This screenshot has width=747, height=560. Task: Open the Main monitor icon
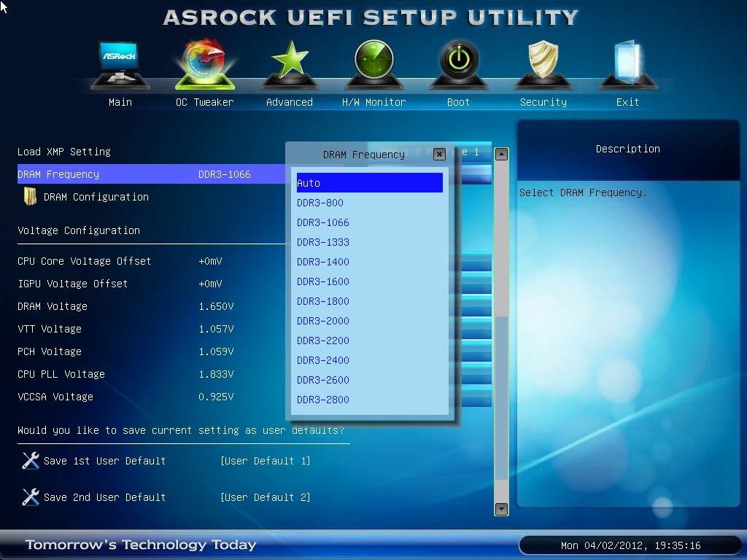[x=120, y=66]
